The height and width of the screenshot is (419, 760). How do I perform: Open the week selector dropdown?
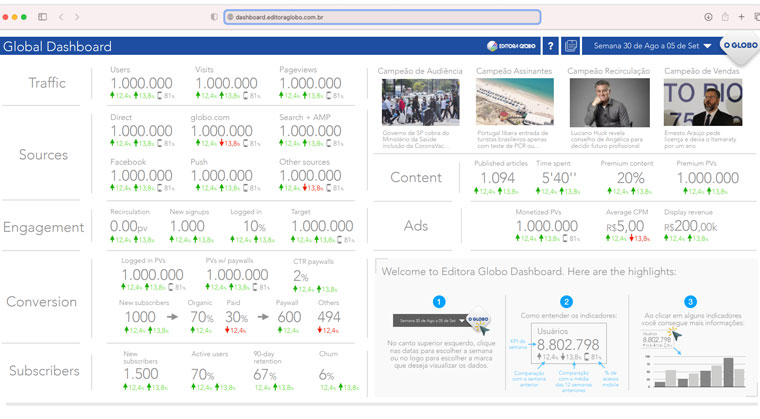click(x=652, y=46)
